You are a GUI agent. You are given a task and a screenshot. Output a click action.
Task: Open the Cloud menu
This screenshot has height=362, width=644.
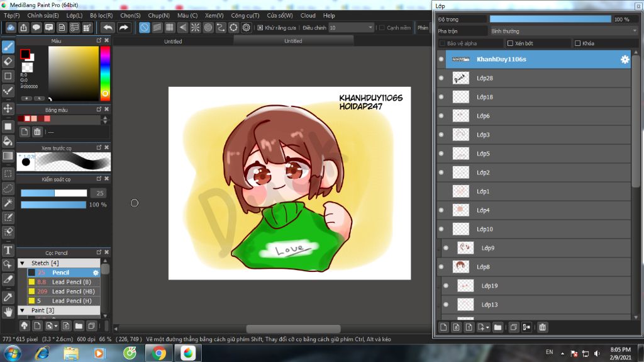pos(308,15)
